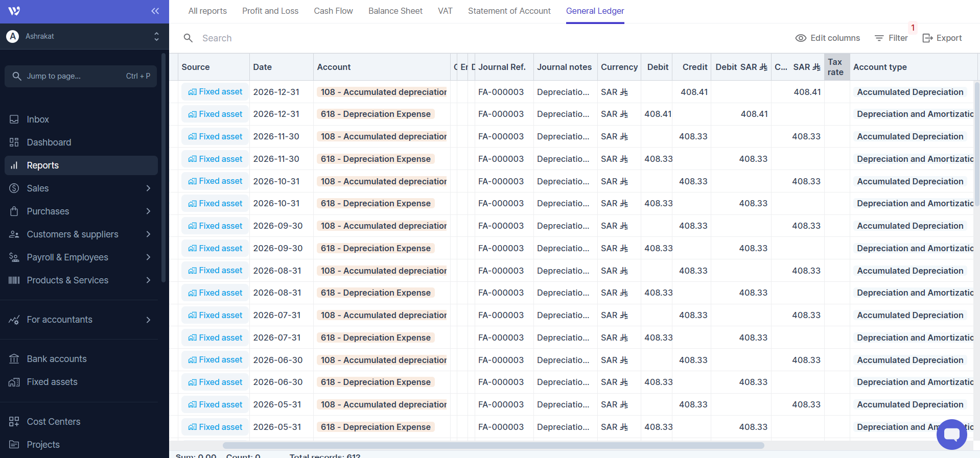
Task: Switch to the Balance Sheet tab
Action: (395, 11)
